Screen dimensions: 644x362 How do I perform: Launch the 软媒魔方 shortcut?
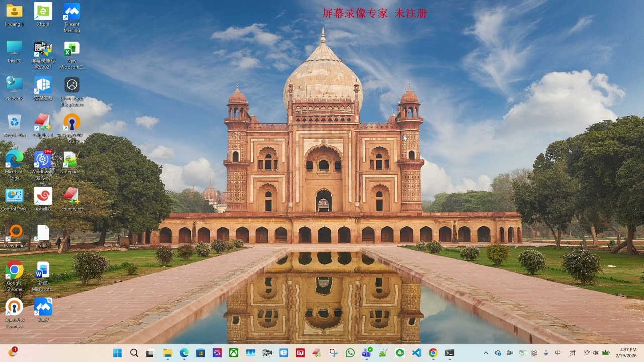tap(43, 88)
